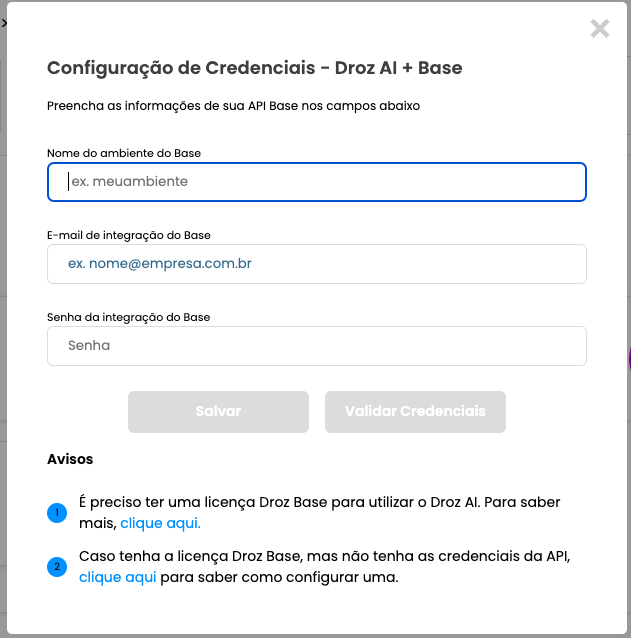Click the Base integration e-mail input
Screen dimensions: 631x638
click(317, 264)
